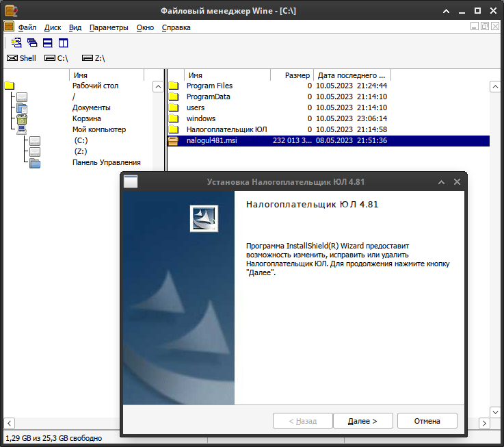
Task: Roll up the installer dialog with the arrow
Action: [441, 182]
